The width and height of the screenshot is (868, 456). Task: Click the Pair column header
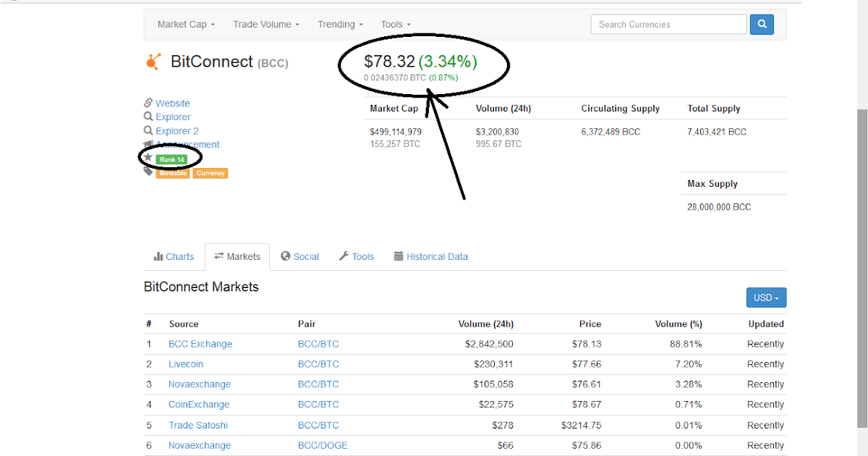click(x=307, y=324)
